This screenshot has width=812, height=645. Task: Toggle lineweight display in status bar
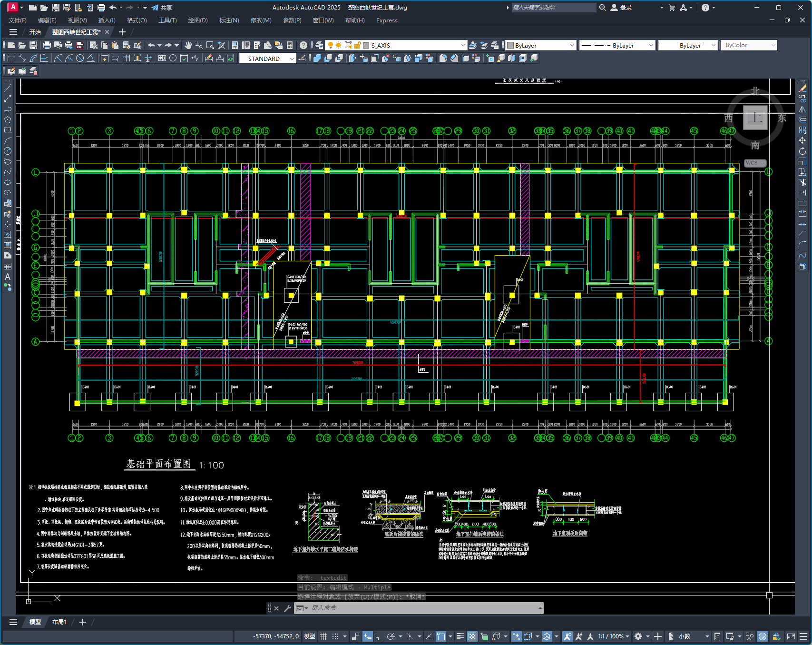pos(460,636)
